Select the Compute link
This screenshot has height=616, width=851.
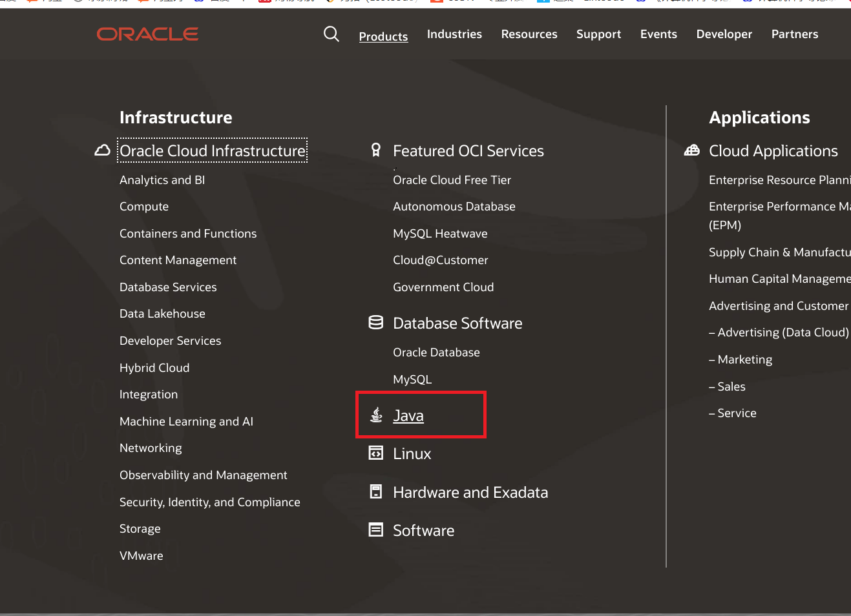(x=144, y=207)
